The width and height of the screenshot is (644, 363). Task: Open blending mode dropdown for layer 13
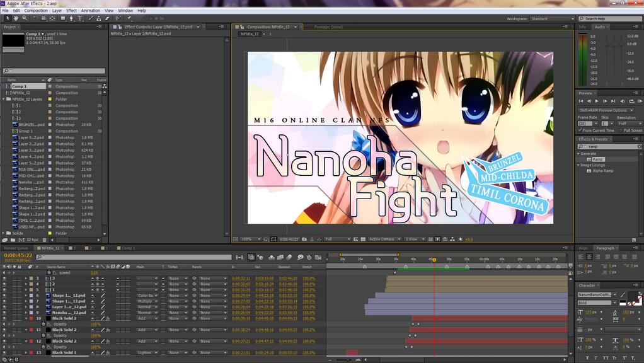pyautogui.click(x=147, y=353)
